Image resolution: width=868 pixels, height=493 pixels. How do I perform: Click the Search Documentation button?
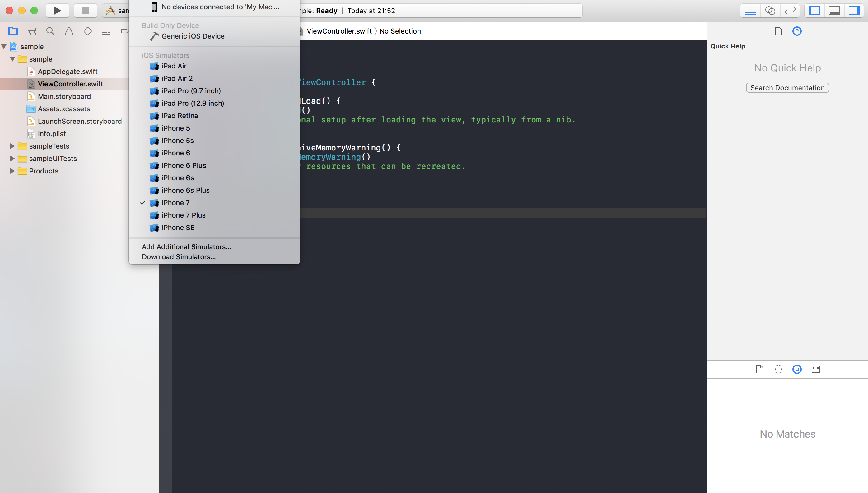pos(787,88)
